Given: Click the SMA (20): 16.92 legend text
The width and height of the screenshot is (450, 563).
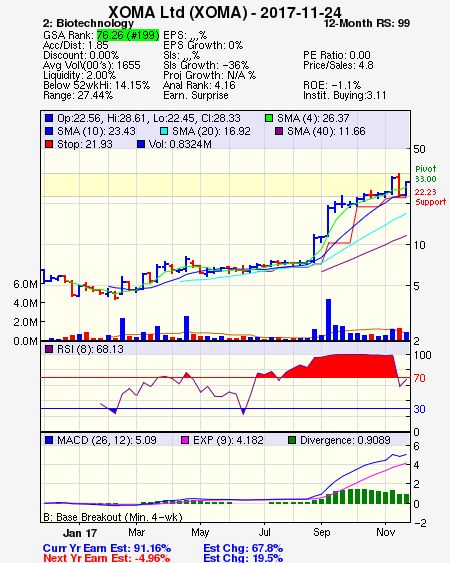Looking at the screenshot, I should [x=211, y=131].
